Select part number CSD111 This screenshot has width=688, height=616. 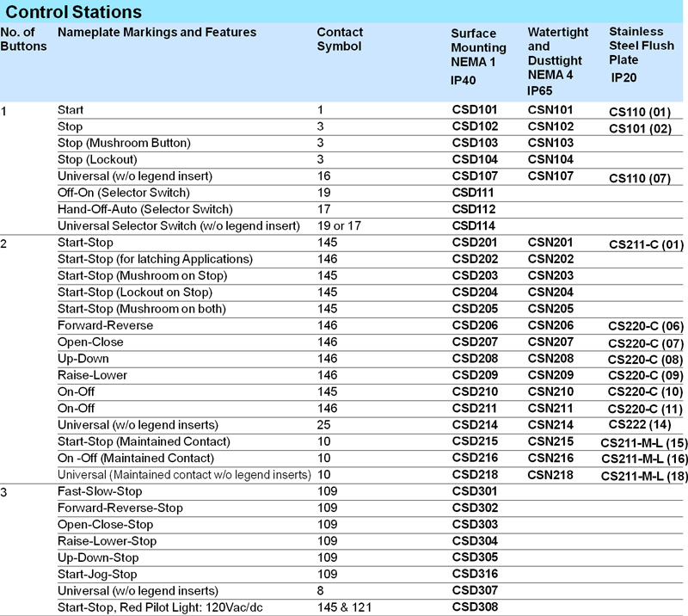472,193
